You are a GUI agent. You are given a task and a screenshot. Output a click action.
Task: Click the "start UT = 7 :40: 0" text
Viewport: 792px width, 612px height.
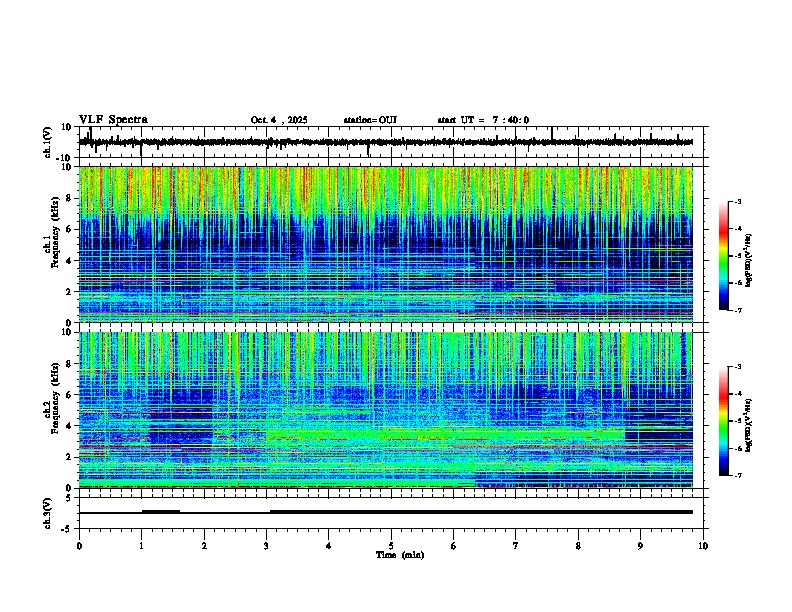coord(483,120)
